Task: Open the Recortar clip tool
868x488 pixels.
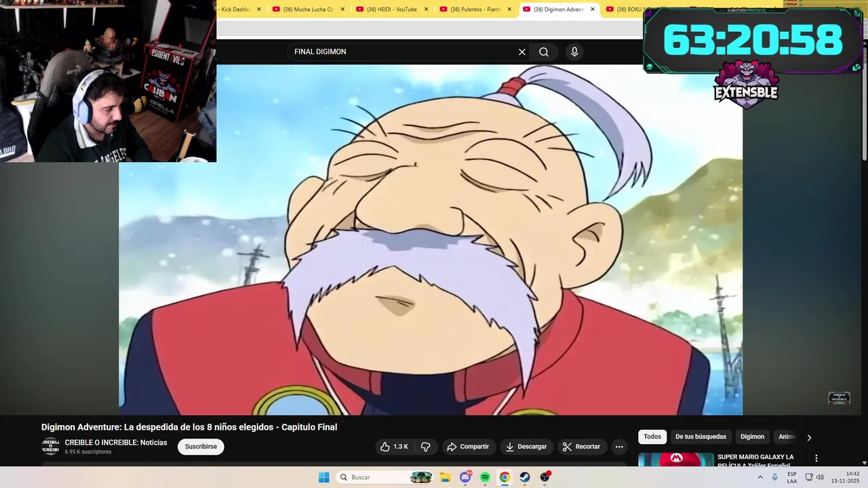Action: [582, 447]
